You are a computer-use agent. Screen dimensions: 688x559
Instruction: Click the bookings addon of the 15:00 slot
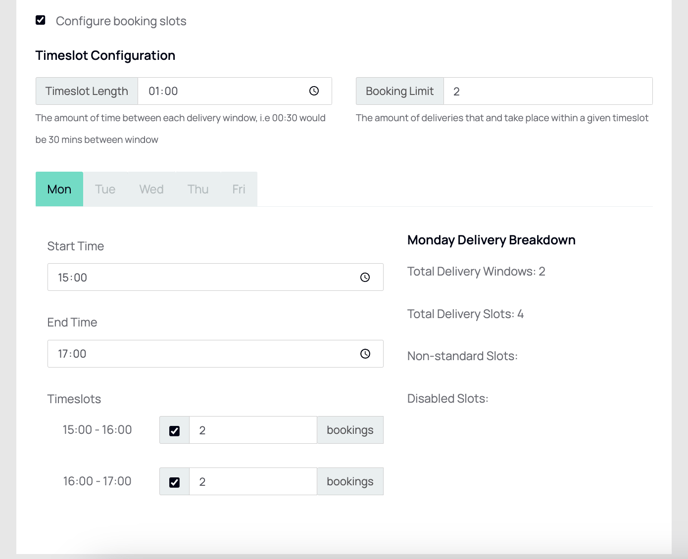click(x=350, y=430)
